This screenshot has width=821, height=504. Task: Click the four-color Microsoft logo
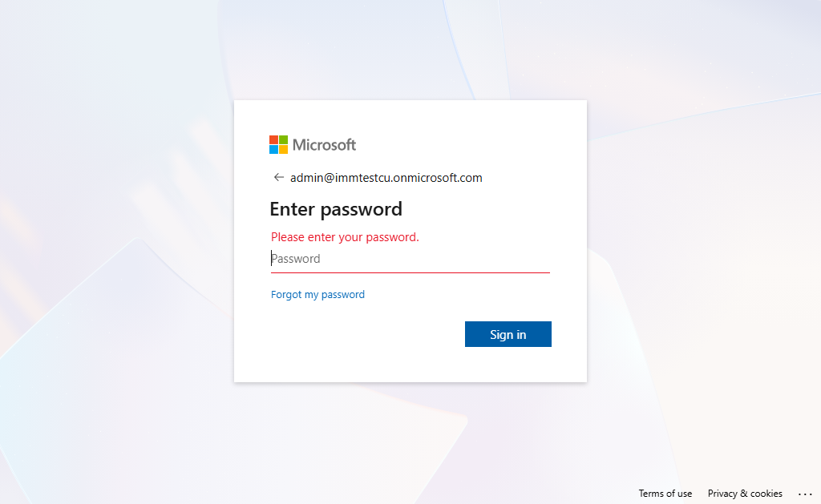pos(279,144)
